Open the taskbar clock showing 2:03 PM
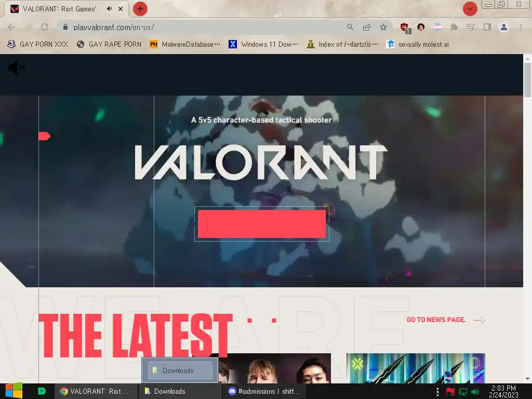Screen dimensions: 532x399 [503, 391]
